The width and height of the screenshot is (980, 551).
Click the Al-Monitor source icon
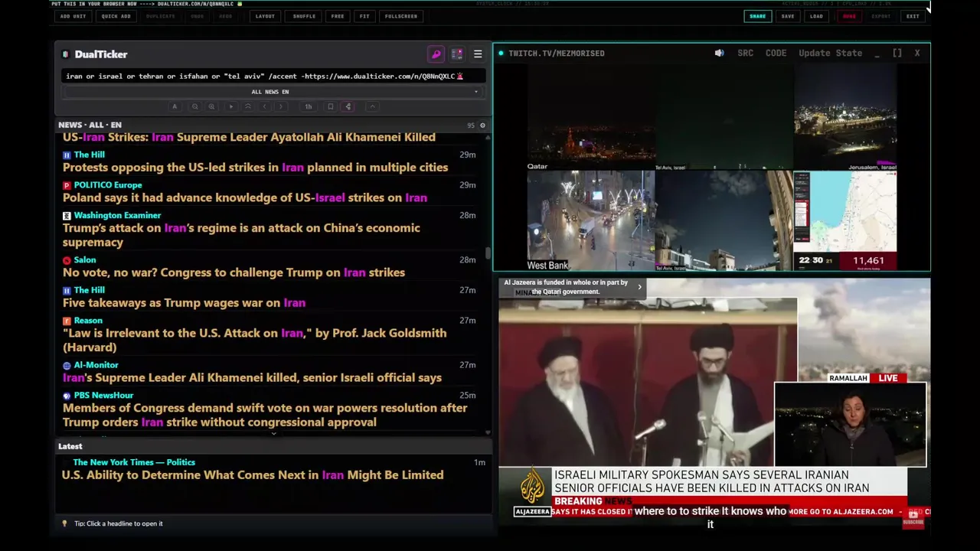click(x=67, y=366)
